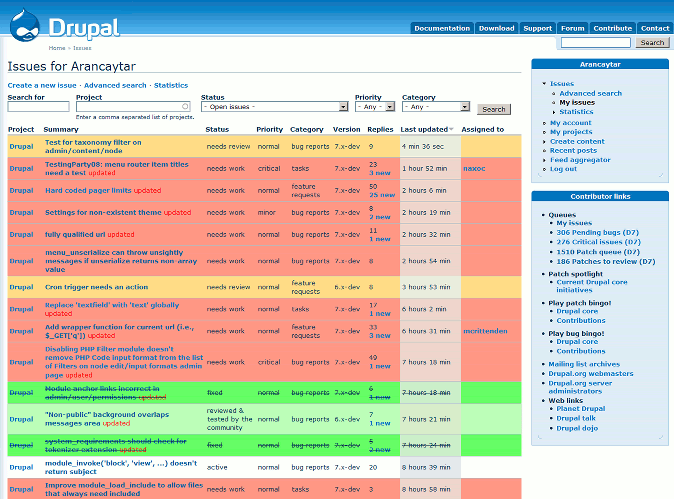Sort by the Version column header
674x499 pixels.
pyautogui.click(x=346, y=129)
